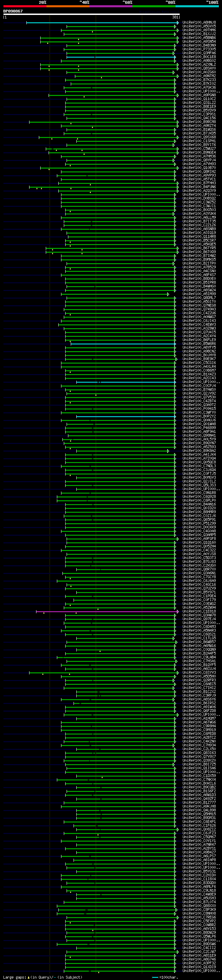Image resolution: width=222 pixels, height=980 pixels.
Task: Select hit UniRef100_Q110C2
Action: [199, 99]
